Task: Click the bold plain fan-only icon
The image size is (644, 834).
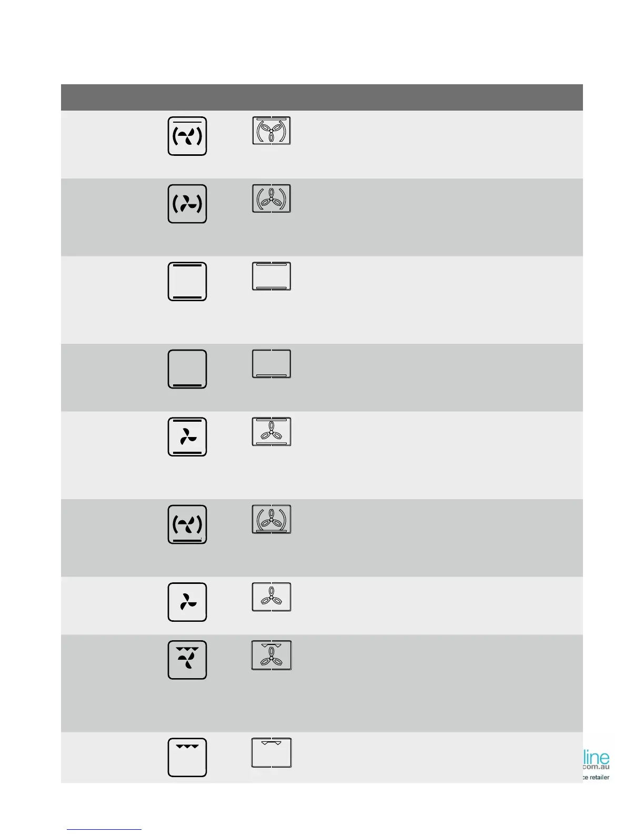Action: pyautogui.click(x=187, y=602)
